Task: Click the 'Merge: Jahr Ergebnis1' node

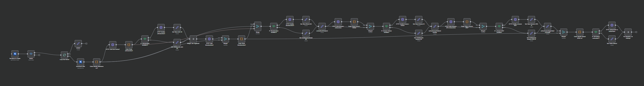Action: tap(193, 39)
